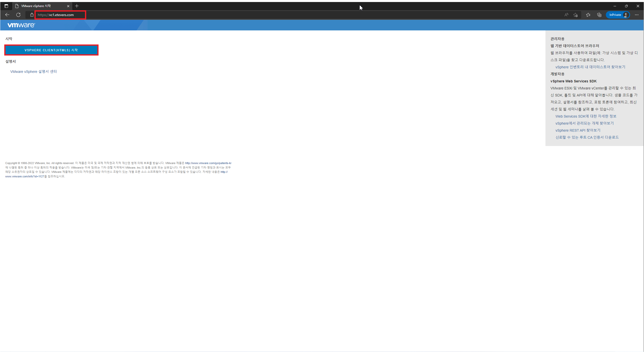Click the InPrivate profile button
644x352 pixels.
618,15
